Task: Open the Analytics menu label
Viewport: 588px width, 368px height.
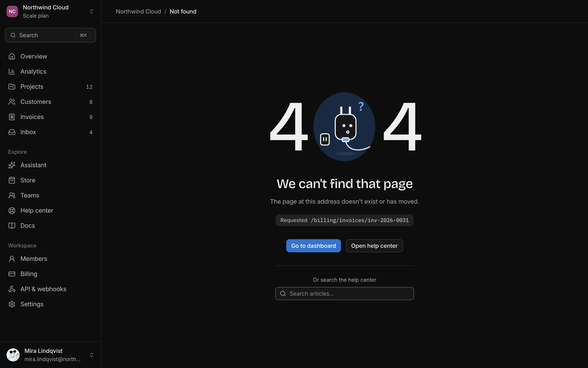Action: pyautogui.click(x=33, y=71)
